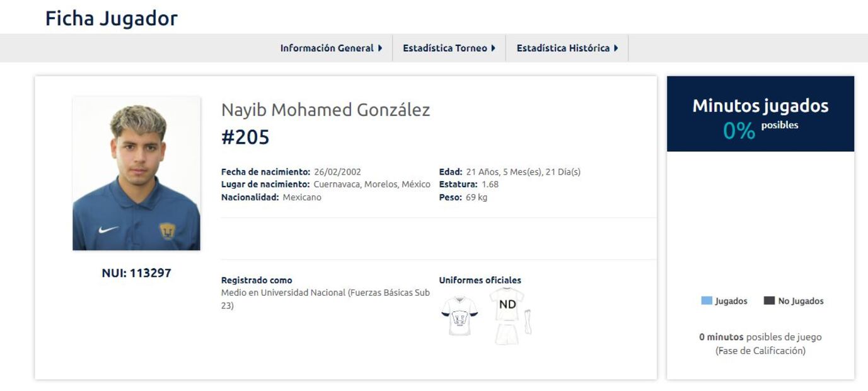Screen dimensions: 868x391
Task: Click the Ficha Jugador page title
Action: [x=112, y=18]
